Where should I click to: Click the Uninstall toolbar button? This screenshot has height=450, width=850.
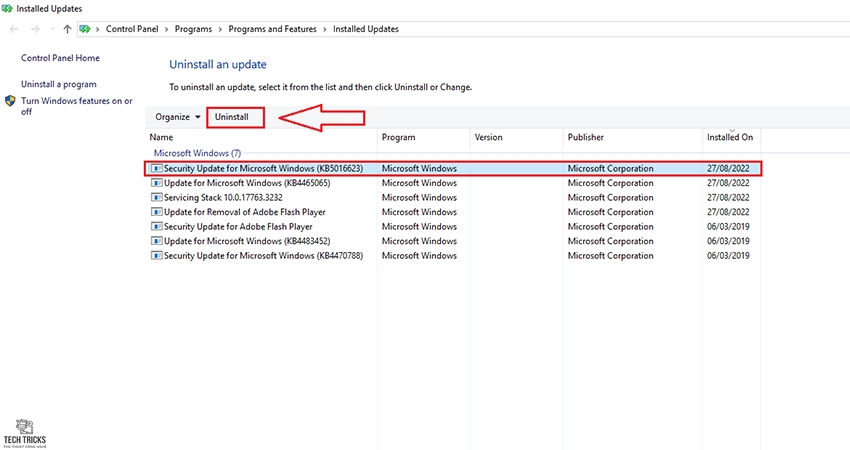231,117
